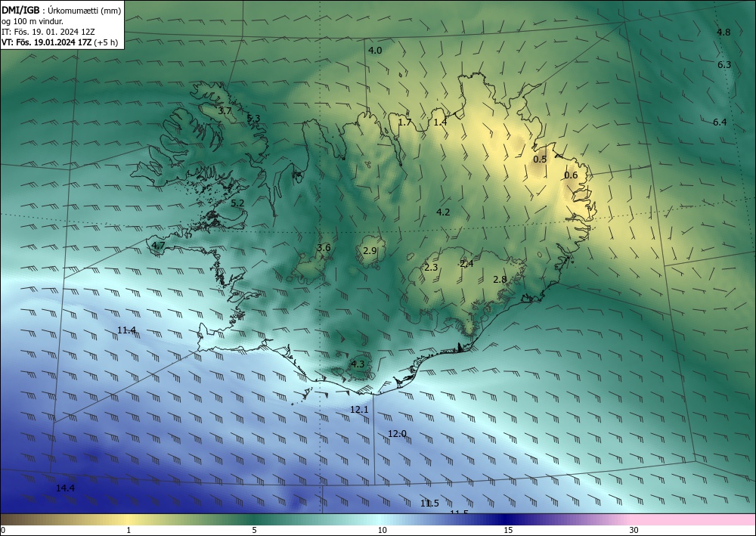Click the 2.9 value label
Viewport: 756px width, 536px height.
point(370,251)
